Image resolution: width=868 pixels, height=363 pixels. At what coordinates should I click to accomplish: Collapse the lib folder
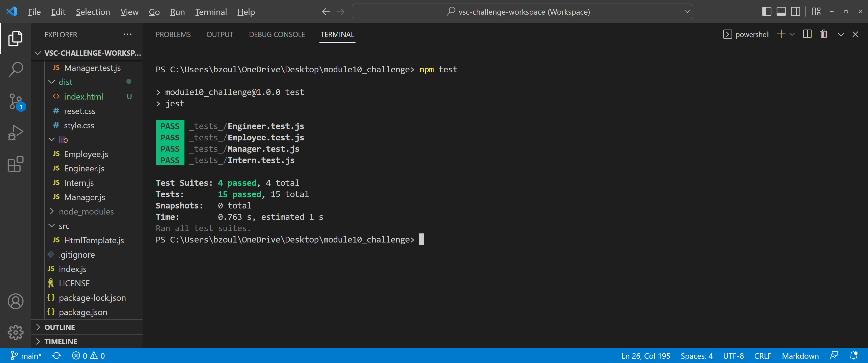(x=87, y=140)
